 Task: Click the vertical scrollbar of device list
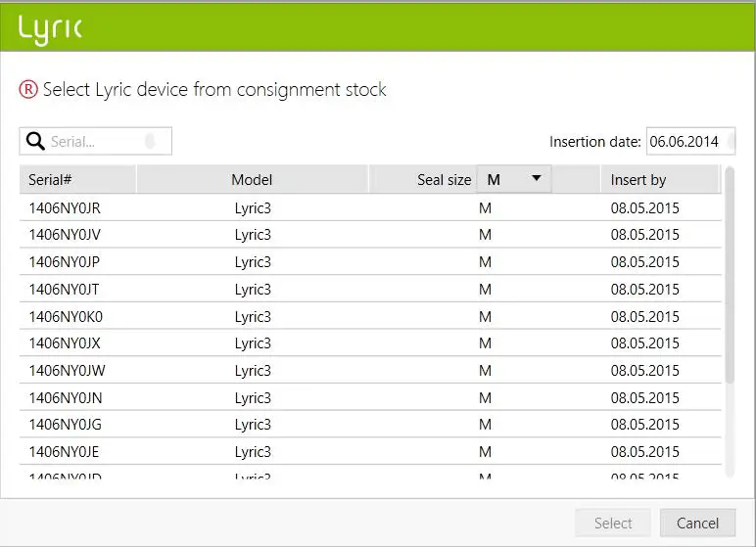pos(729,275)
